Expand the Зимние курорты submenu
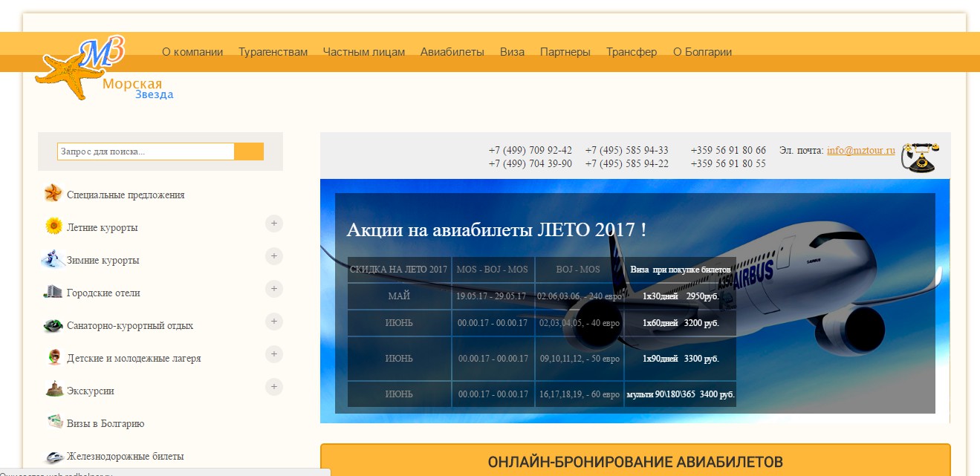 pyautogui.click(x=274, y=255)
